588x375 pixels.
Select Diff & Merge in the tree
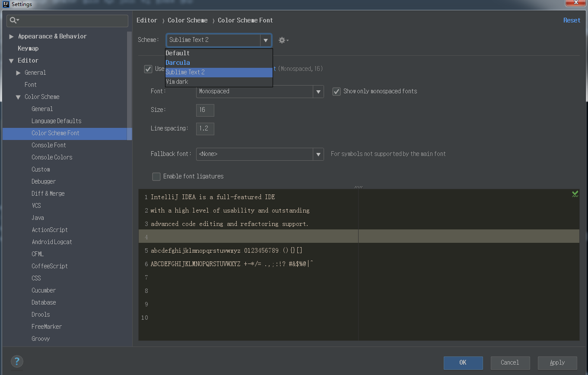click(48, 194)
